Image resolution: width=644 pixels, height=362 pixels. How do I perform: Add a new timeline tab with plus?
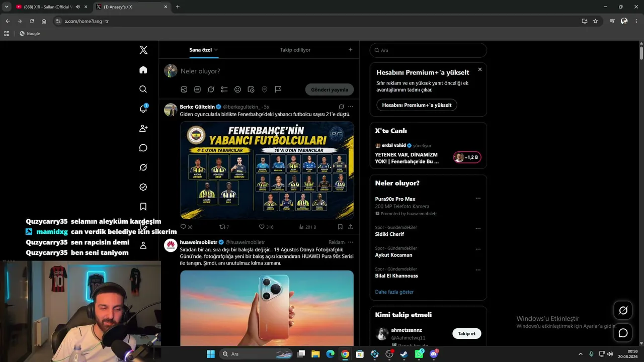[351, 50]
